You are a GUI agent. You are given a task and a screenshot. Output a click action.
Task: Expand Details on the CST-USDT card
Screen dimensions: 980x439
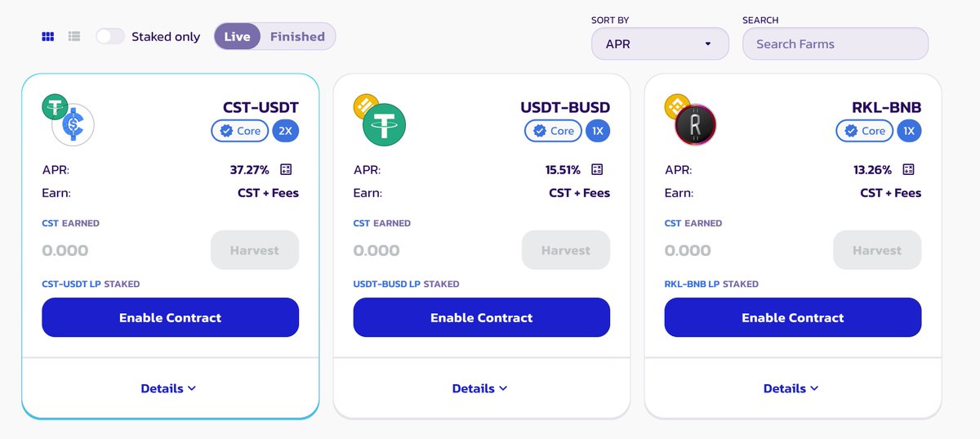click(168, 388)
